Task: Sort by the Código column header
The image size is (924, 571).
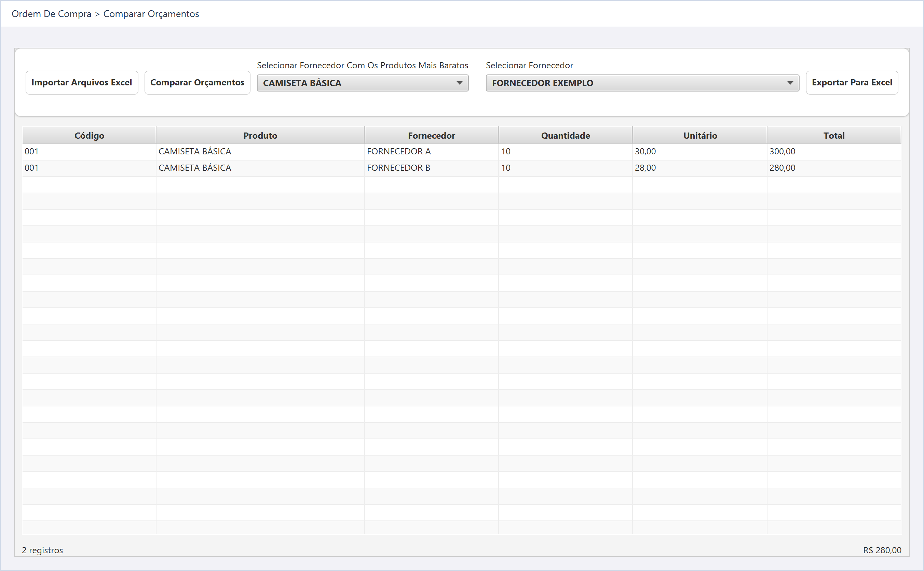Action: coord(89,135)
